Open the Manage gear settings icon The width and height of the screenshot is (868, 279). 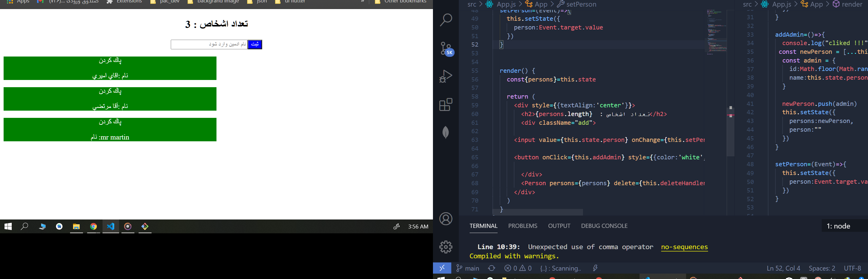click(x=446, y=247)
